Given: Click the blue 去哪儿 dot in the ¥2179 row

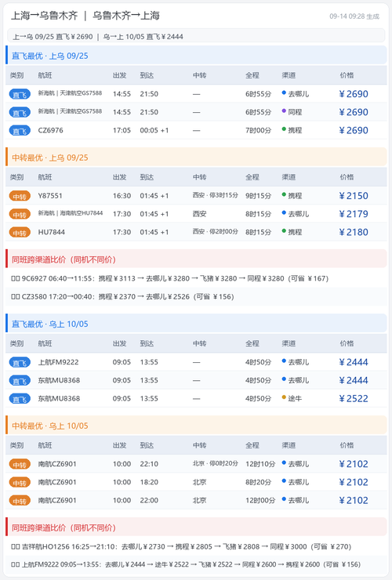Looking at the screenshot, I should pos(284,212).
